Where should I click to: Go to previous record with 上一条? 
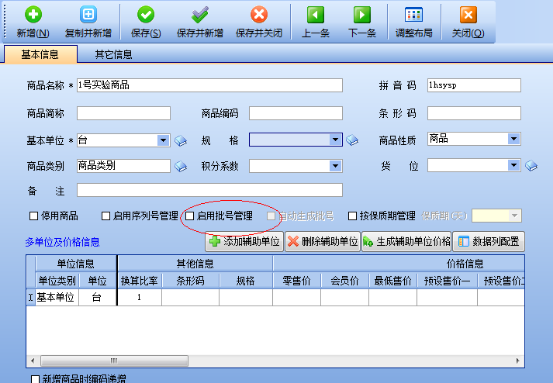315,14
